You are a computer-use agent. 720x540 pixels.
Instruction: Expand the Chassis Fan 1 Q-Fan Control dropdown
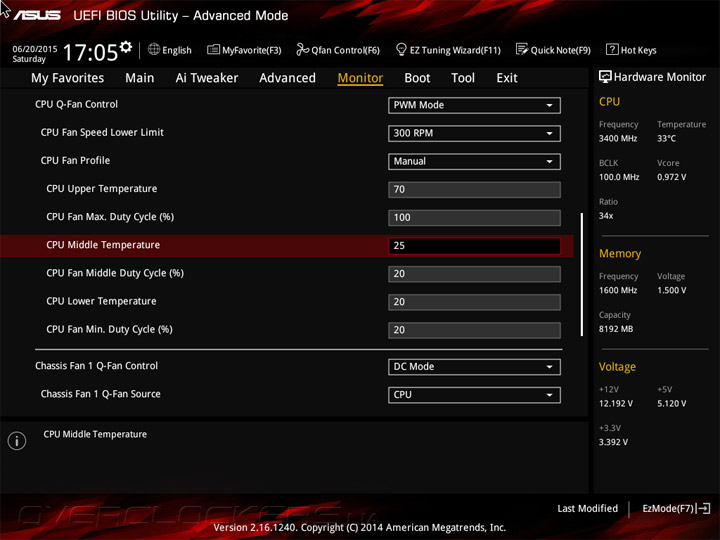pyautogui.click(x=474, y=366)
